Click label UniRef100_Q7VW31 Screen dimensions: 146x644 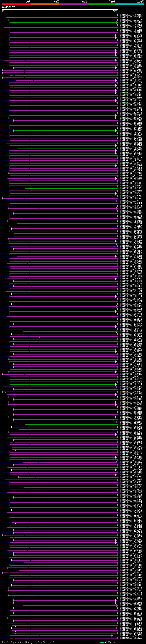[x=131, y=404]
